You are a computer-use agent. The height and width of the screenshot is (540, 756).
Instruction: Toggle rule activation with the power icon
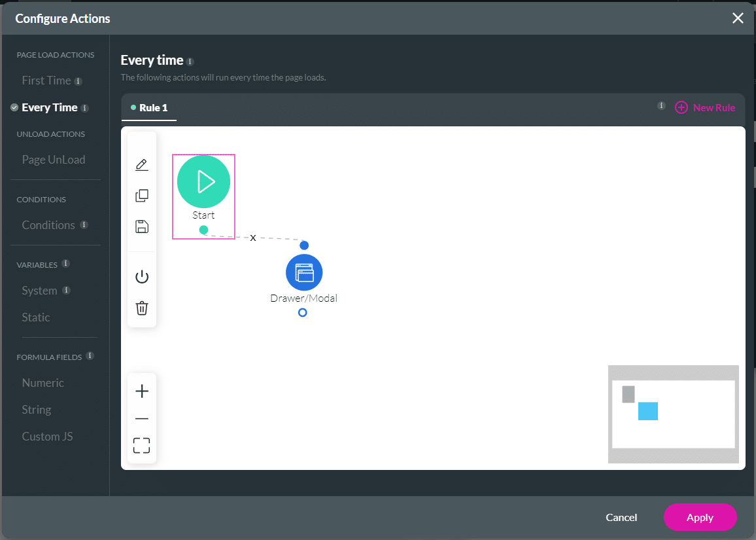[141, 276]
